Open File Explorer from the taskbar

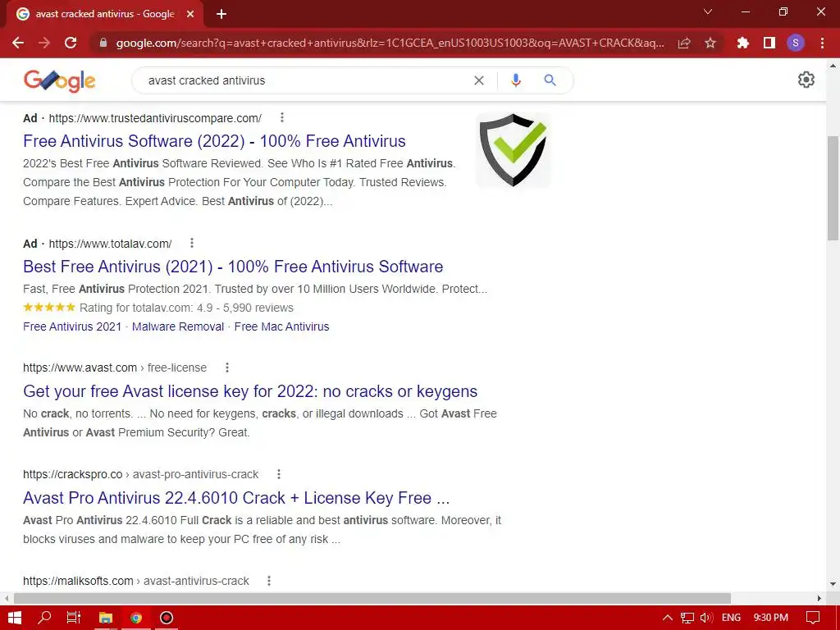[106, 618]
